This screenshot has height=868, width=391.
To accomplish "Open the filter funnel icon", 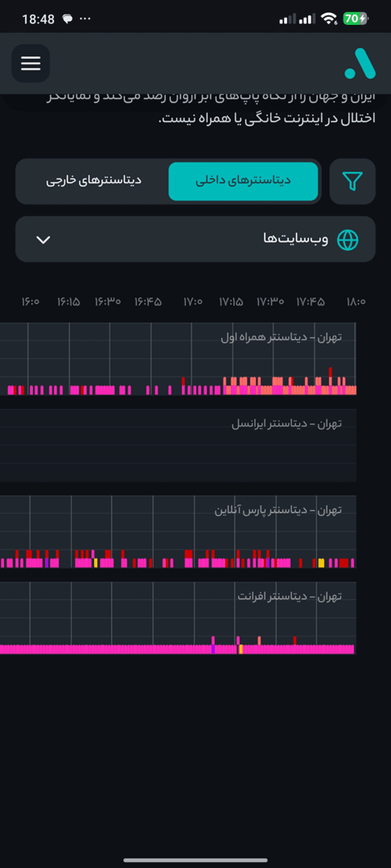I will (x=353, y=181).
